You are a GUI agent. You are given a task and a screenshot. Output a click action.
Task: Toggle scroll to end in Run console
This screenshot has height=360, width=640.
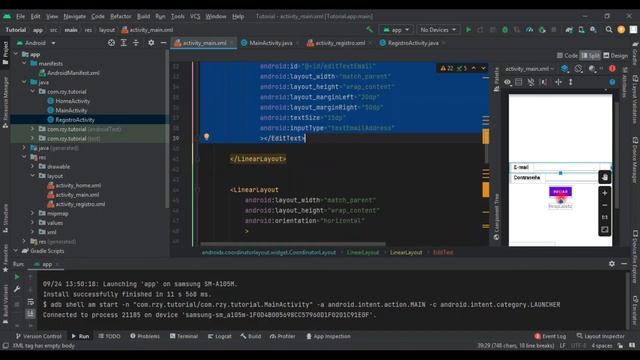(x=30, y=314)
